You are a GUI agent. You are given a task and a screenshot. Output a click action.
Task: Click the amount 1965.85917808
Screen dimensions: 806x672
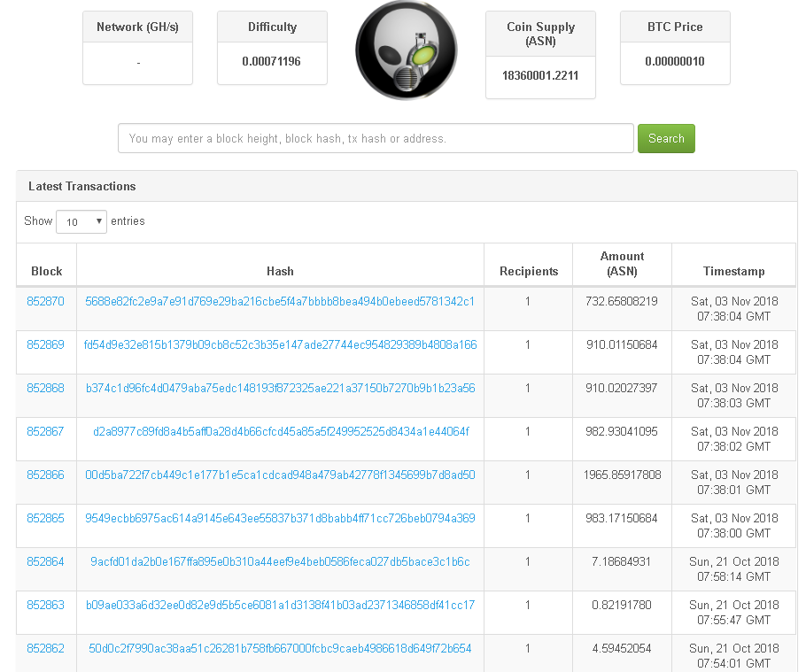click(x=622, y=475)
